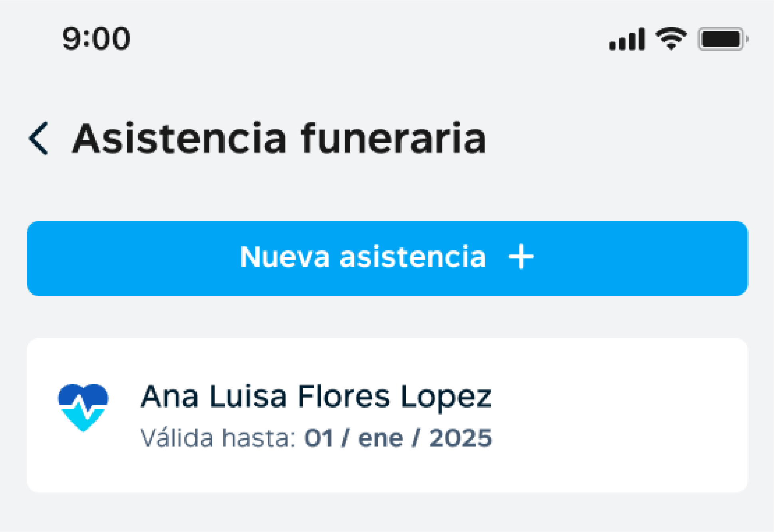Viewport: 774px width, 532px height.
Task: Go back using the left chevron arrow
Action: coord(39,138)
